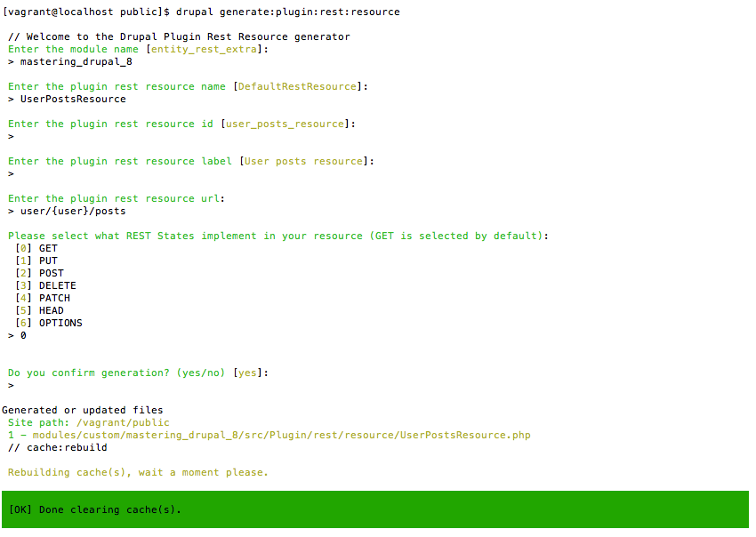Image resolution: width=756 pixels, height=537 pixels.
Task: Click the empty prompt below resource label question
Action: (12, 173)
